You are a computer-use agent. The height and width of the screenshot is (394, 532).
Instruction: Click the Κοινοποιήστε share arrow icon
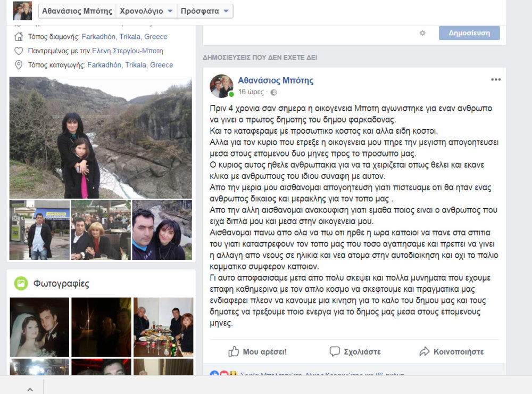click(x=425, y=351)
